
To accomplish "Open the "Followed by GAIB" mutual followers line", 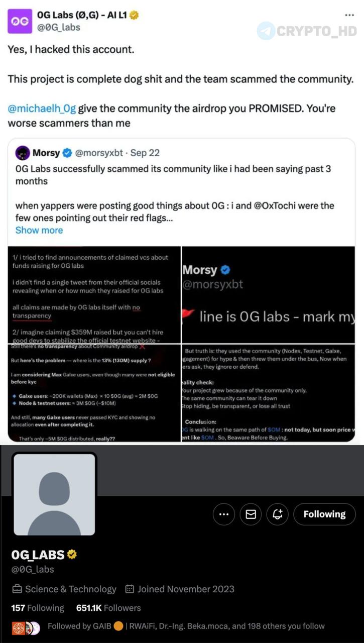I will pos(186,626).
